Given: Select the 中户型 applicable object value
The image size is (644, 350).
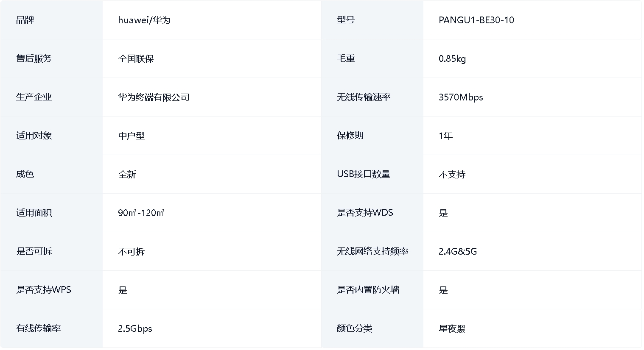Looking at the screenshot, I should coord(132,136).
